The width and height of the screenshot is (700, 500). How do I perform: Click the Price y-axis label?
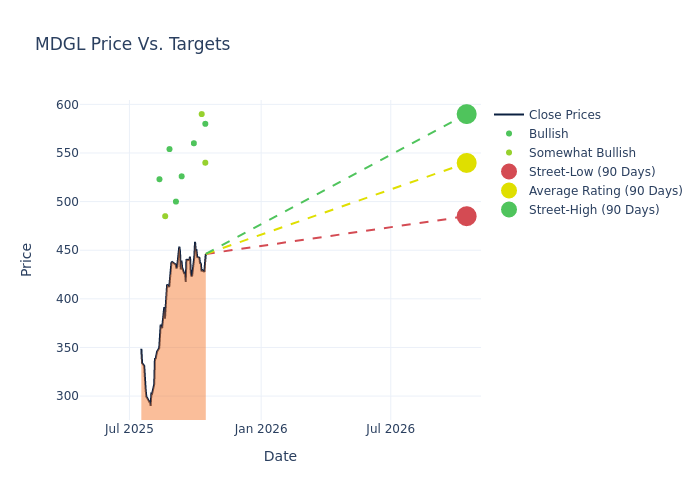(x=27, y=259)
